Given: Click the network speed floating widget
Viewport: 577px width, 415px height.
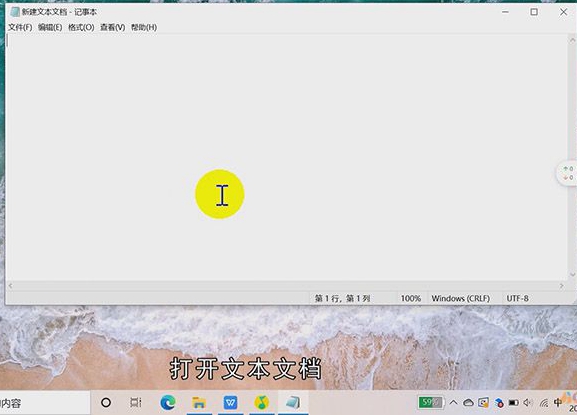Looking at the screenshot, I should [567, 173].
